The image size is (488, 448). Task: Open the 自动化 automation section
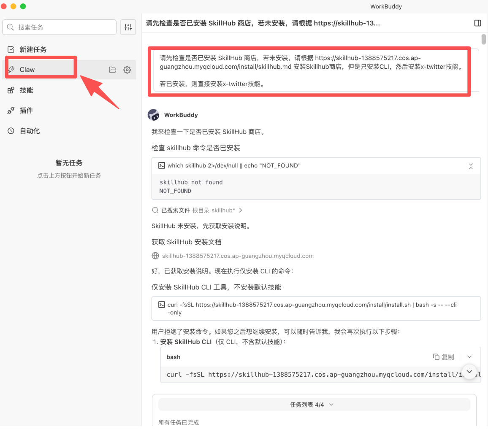(x=69, y=131)
